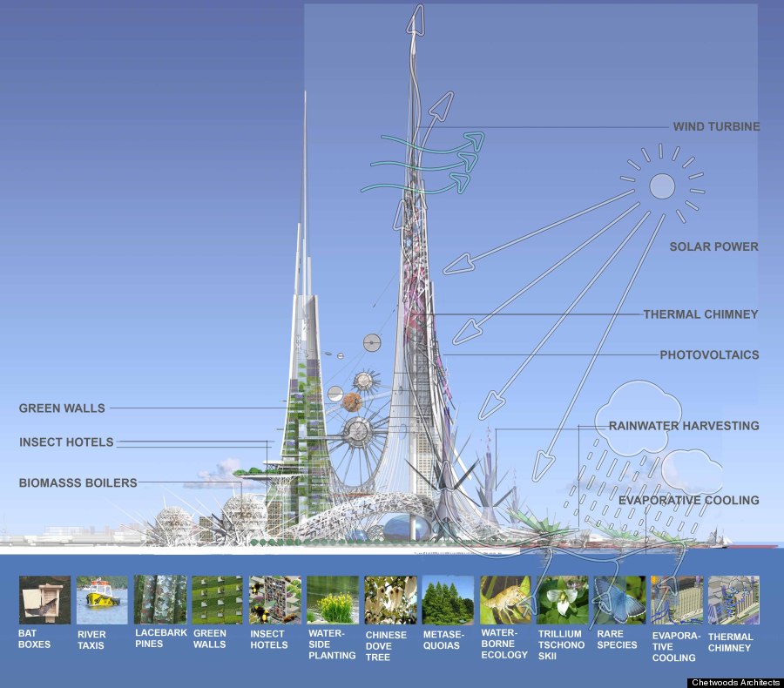784x688 pixels.
Task: Click the large rain cloud icon
Action: coord(638,417)
